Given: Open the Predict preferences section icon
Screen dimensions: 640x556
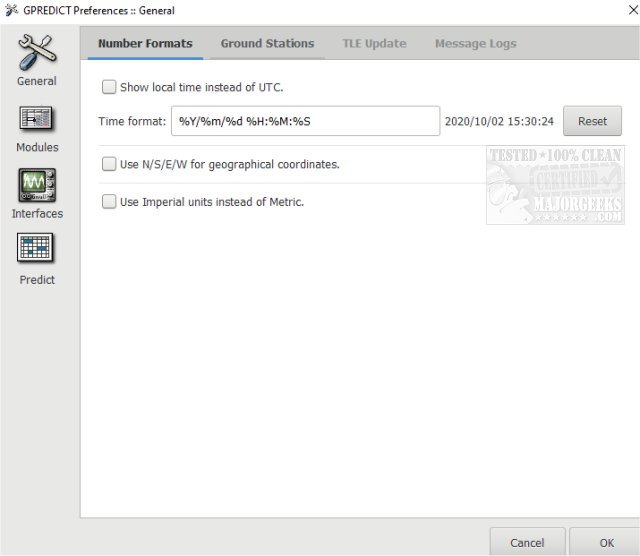Looking at the screenshot, I should click(35, 247).
